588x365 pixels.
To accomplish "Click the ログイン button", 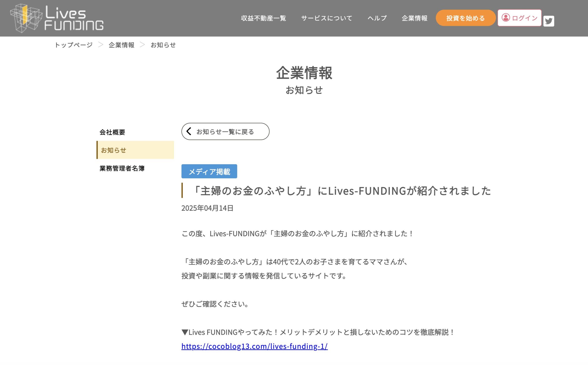I will 519,18.
